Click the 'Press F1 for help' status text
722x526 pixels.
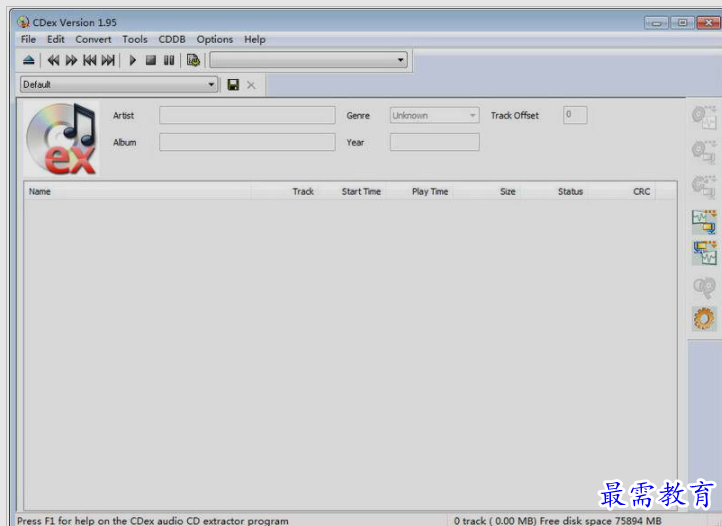coord(153,521)
